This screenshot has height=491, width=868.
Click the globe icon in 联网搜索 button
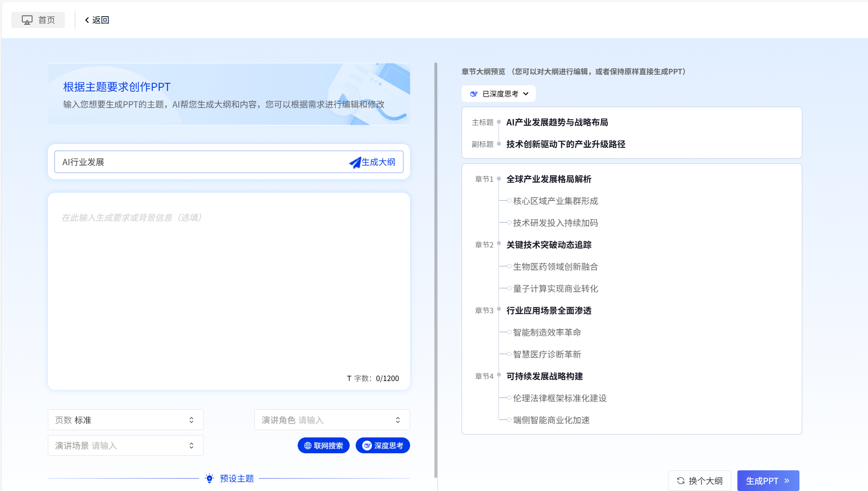307,445
